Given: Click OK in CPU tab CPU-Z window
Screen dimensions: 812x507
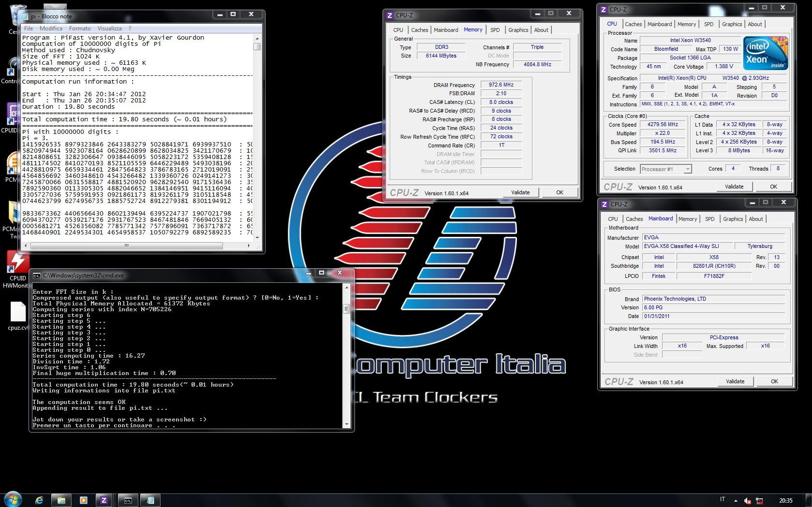Looking at the screenshot, I should [773, 187].
